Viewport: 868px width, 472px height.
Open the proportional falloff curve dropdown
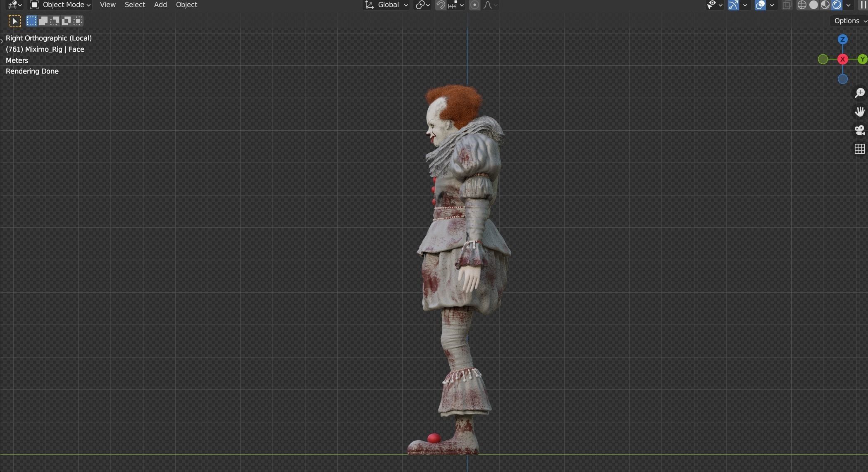(490, 5)
